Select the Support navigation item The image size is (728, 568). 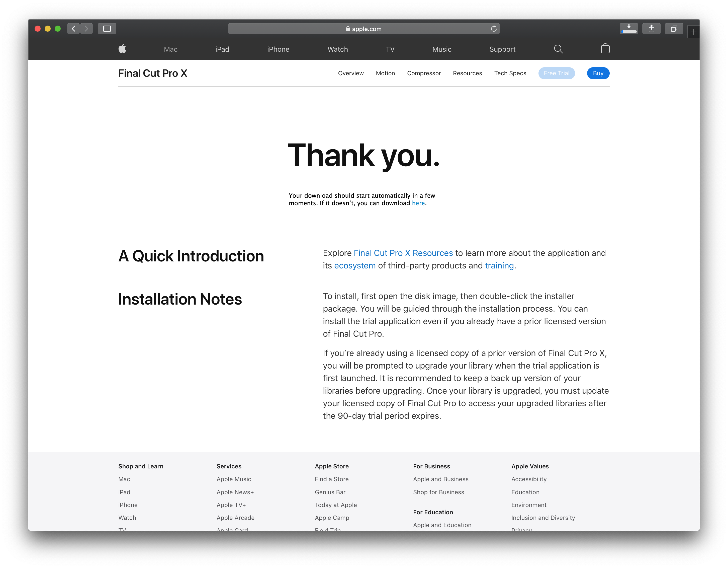click(x=502, y=49)
